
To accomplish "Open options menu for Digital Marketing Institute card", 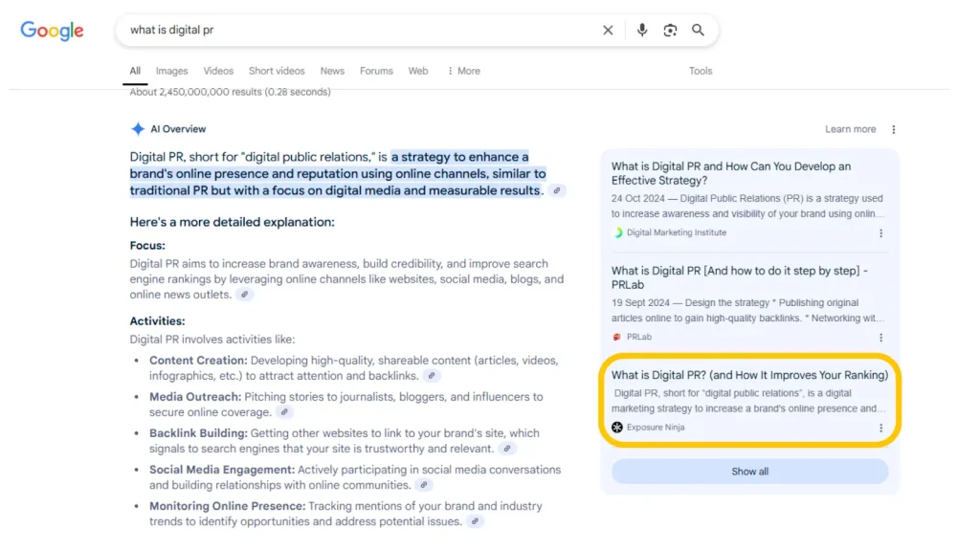I will pos(881,233).
